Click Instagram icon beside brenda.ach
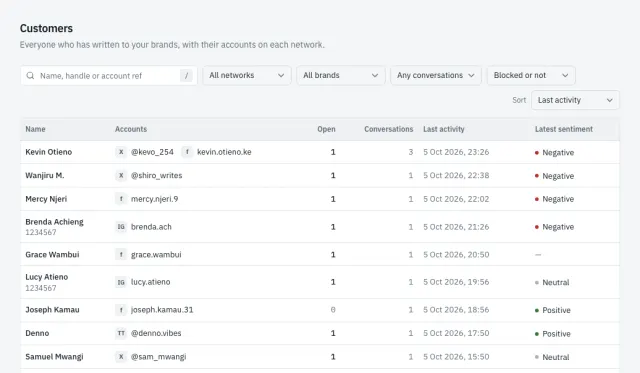This screenshot has width=640, height=373. pos(121,226)
